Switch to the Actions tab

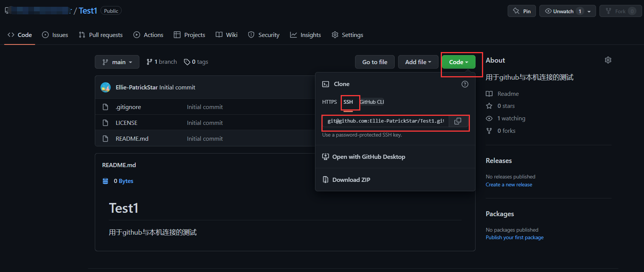[x=148, y=35]
